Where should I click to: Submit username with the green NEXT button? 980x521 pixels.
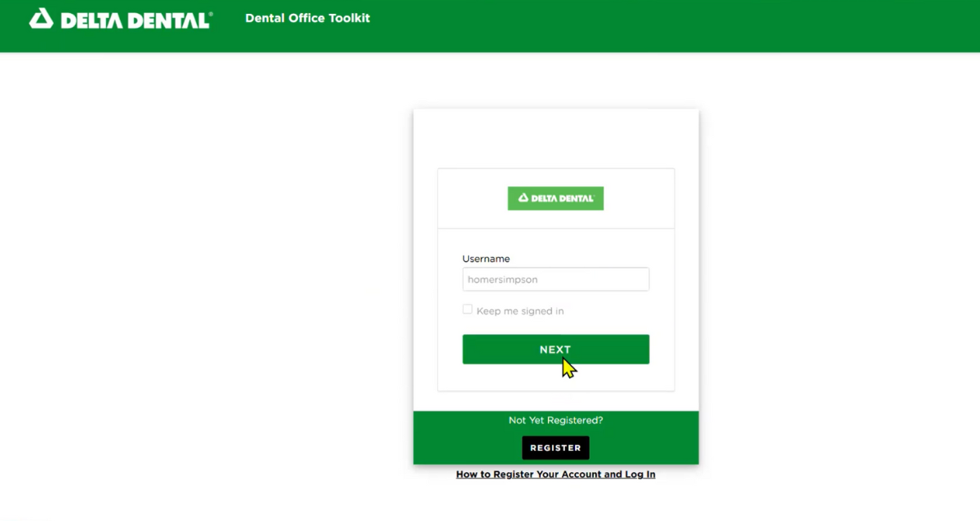tap(555, 350)
